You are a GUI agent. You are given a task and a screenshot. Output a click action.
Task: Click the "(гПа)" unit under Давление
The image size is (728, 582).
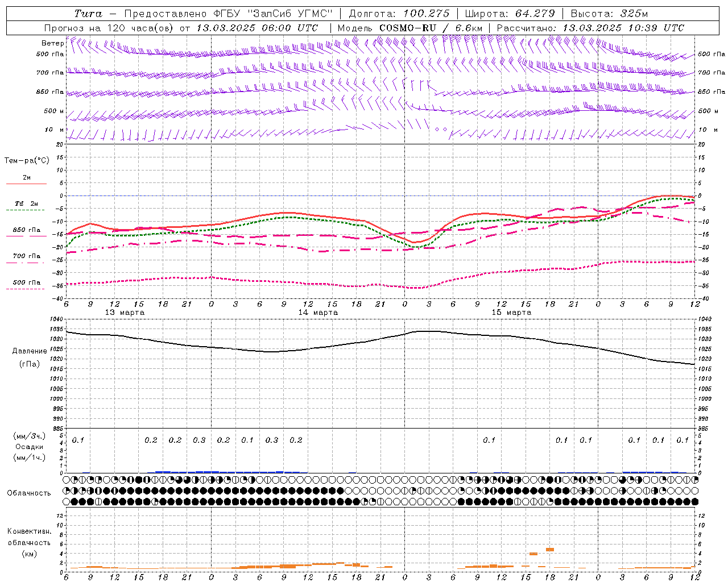[x=30, y=364]
